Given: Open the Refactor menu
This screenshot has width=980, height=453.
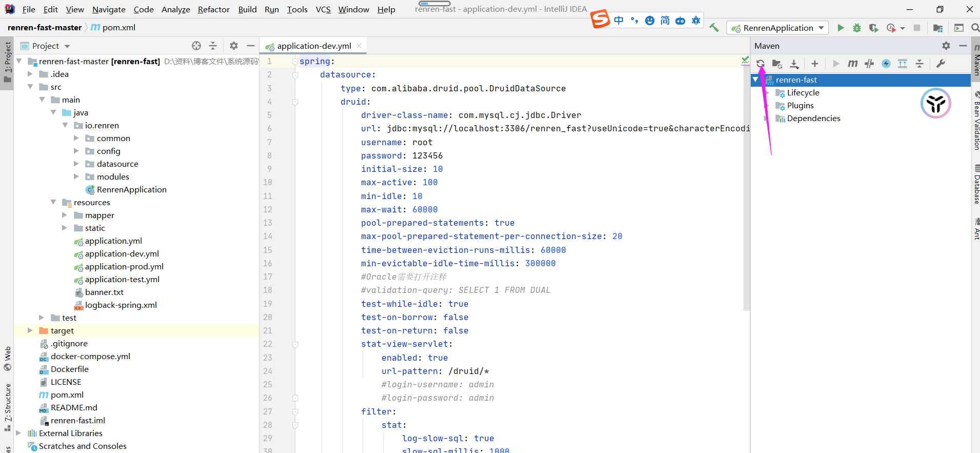Looking at the screenshot, I should point(214,9).
